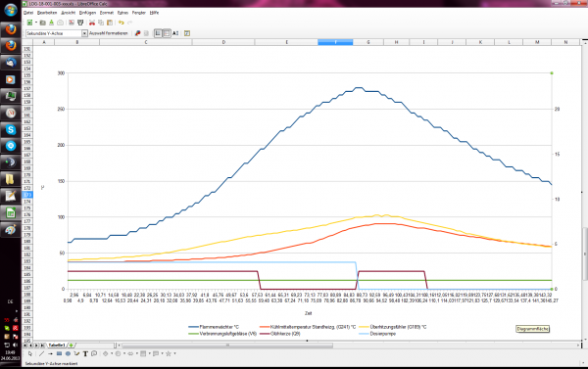Click the LibreOffice Calc taskbar icon
Image resolution: width=588 pixels, height=369 pixels.
point(11,212)
